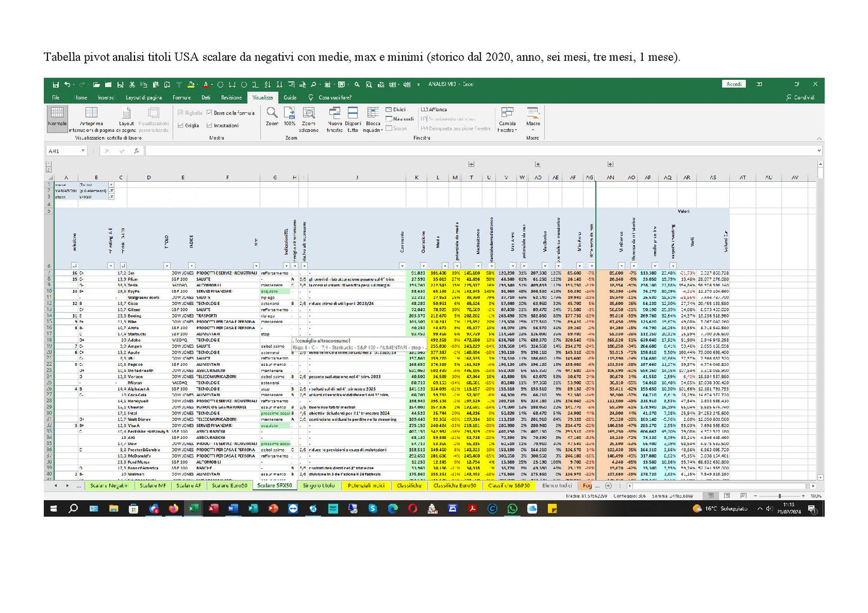Click the Undo arrow in quick access toolbar
868x613 pixels.
(x=67, y=85)
